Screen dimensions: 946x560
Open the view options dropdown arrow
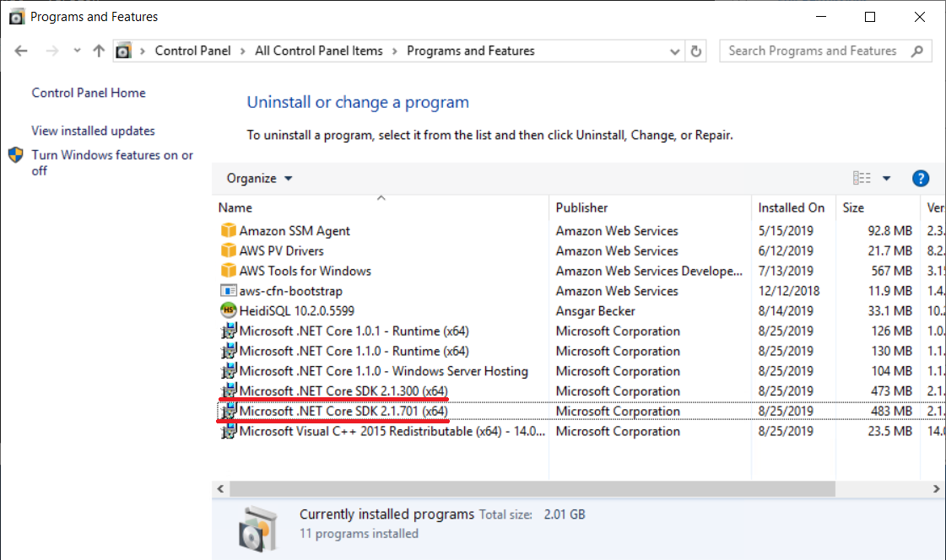(x=886, y=179)
